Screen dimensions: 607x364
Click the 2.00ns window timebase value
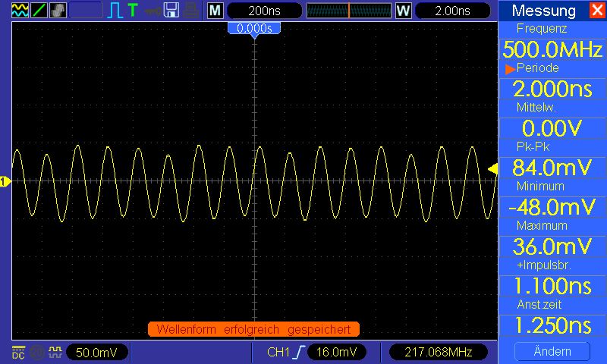click(452, 11)
